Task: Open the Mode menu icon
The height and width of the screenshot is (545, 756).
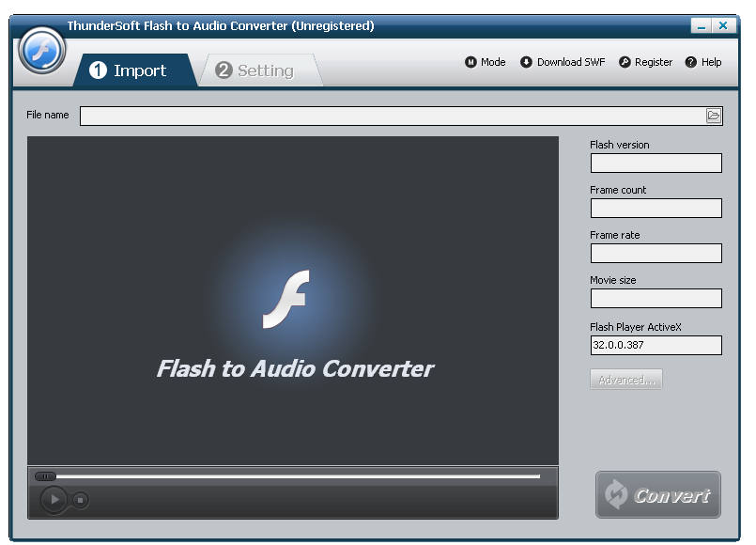Action: click(471, 62)
